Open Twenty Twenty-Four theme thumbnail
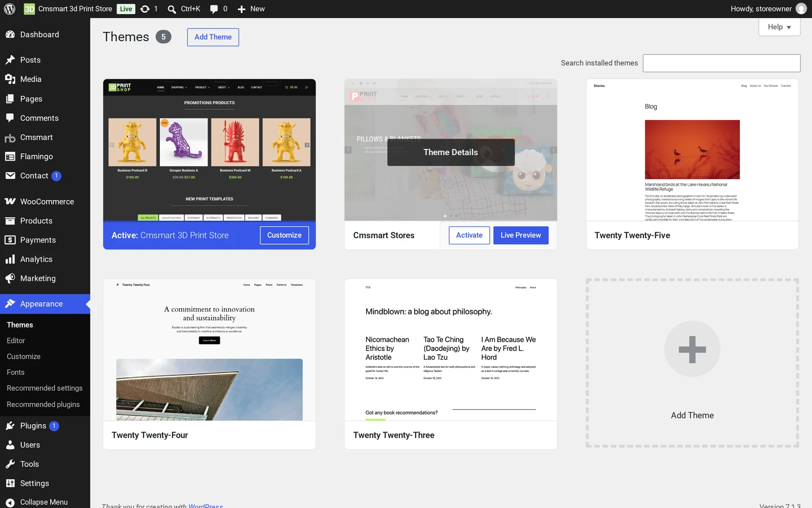The width and height of the screenshot is (812, 508). click(x=210, y=350)
